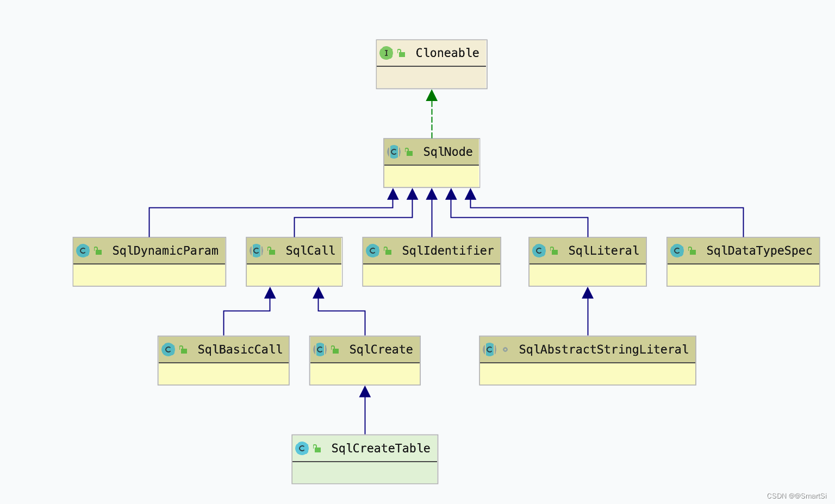Select the SqlIdentifier class name

click(x=448, y=251)
